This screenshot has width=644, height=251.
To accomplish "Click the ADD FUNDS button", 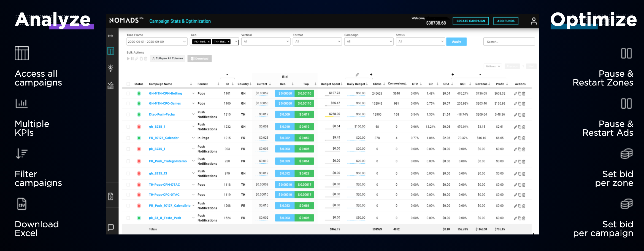I will point(506,21).
